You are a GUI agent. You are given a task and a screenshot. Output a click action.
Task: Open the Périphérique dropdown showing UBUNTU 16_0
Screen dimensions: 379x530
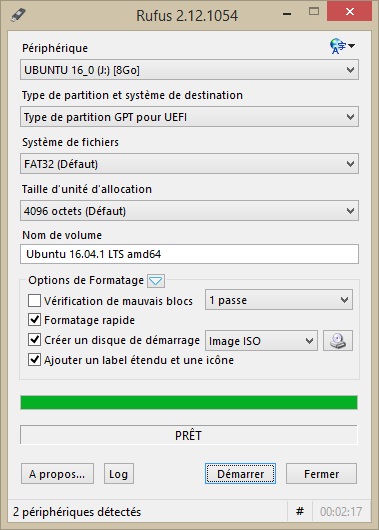[189, 70]
